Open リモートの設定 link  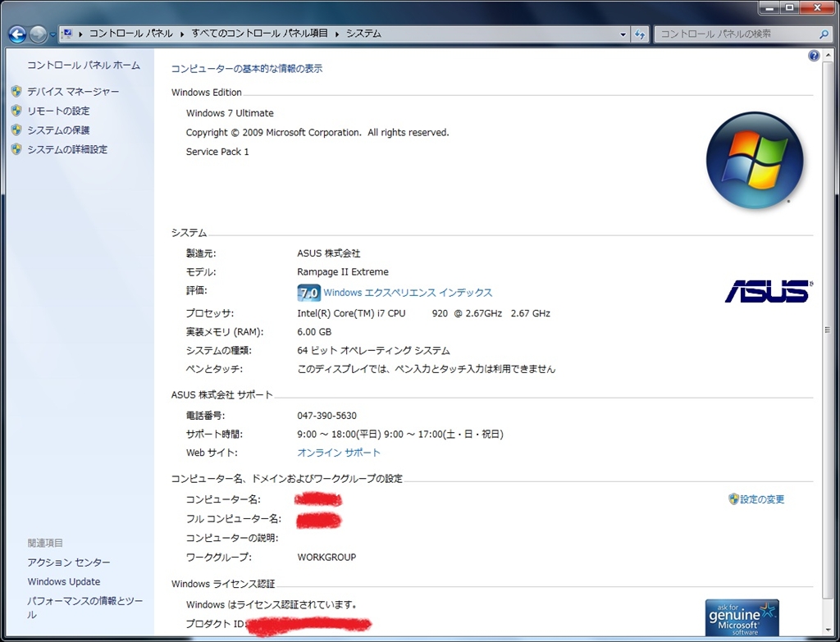58,111
